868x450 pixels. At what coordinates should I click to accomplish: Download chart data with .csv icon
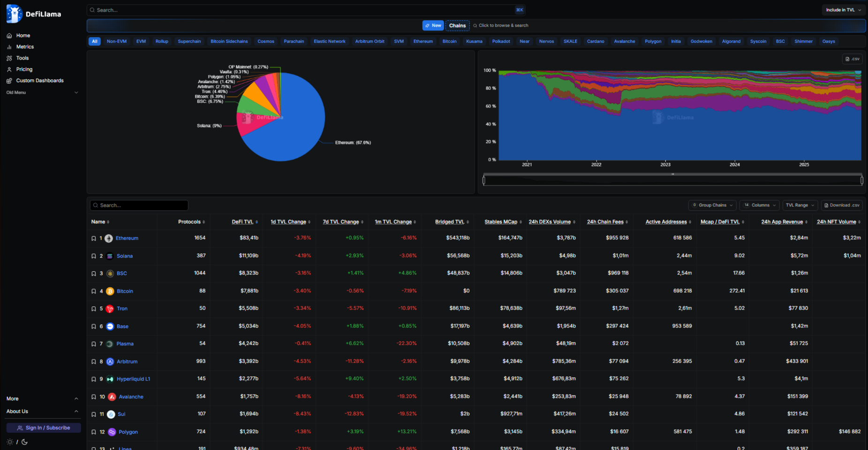[x=852, y=59]
